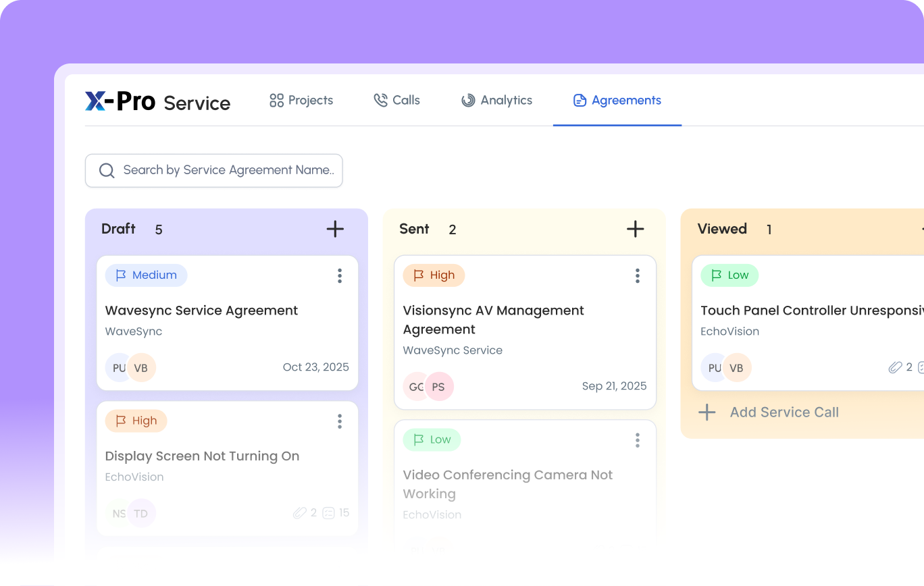Screen dimensions: 924x586
Task: Click the Sent column header
Action: pos(414,229)
